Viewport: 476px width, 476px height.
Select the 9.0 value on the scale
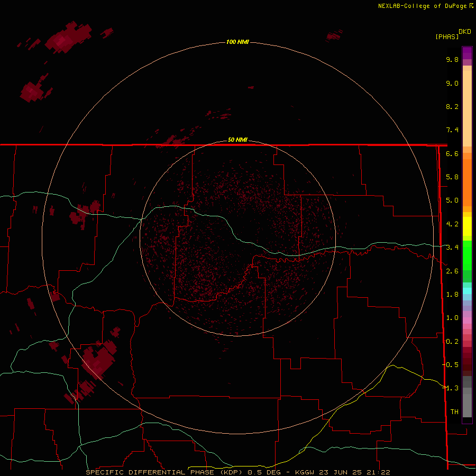pos(452,83)
